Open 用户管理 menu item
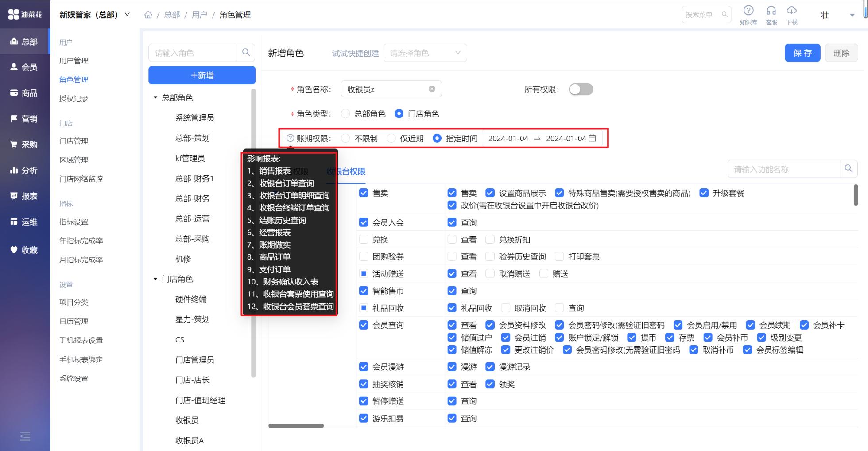The image size is (868, 451). click(x=74, y=61)
